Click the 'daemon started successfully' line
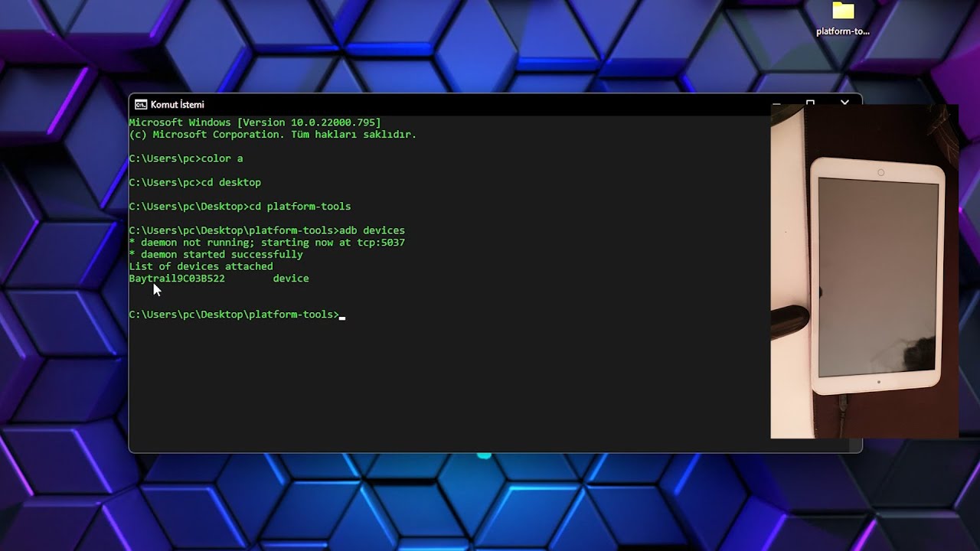Viewport: 980px width, 551px height. (x=216, y=254)
